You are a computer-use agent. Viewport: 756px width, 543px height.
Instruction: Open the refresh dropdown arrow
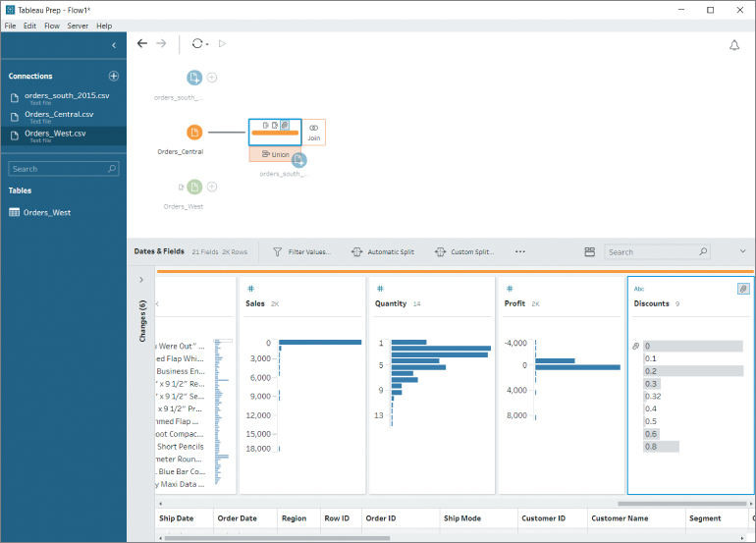click(x=207, y=44)
